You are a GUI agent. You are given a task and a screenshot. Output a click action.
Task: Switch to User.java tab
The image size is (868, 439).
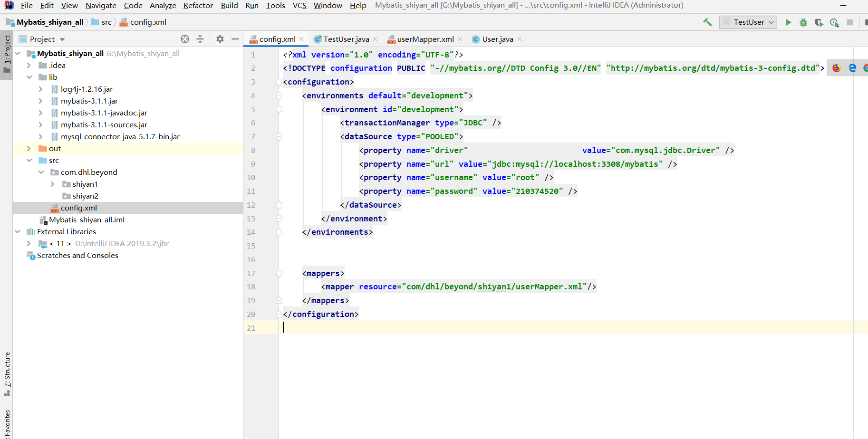(498, 39)
